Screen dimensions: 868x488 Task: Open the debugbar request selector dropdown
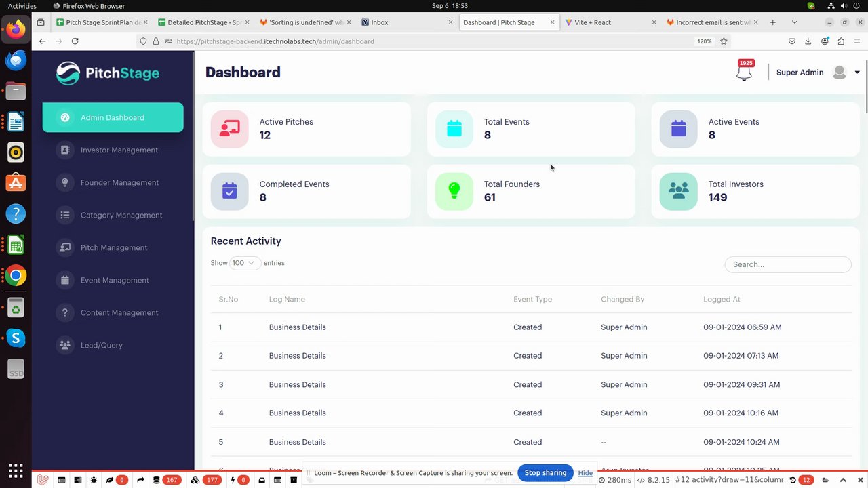pos(729,480)
